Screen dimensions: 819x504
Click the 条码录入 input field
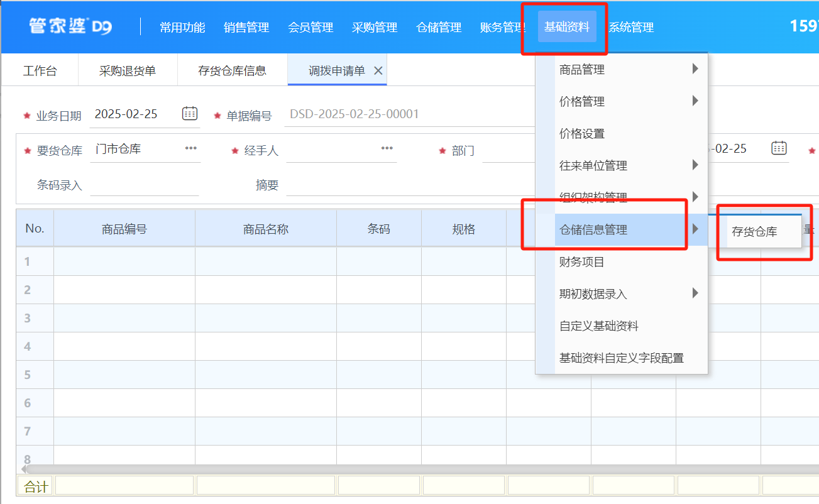(x=145, y=185)
